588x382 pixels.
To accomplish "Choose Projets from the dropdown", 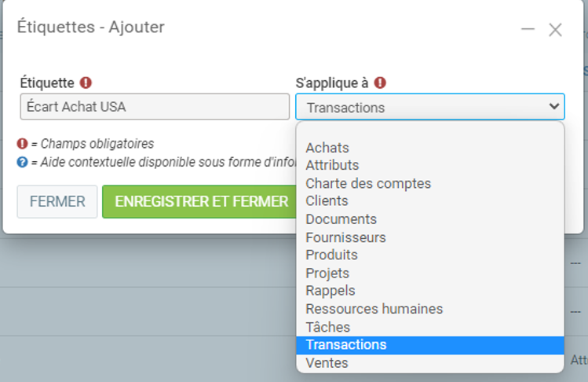I will click(x=328, y=273).
